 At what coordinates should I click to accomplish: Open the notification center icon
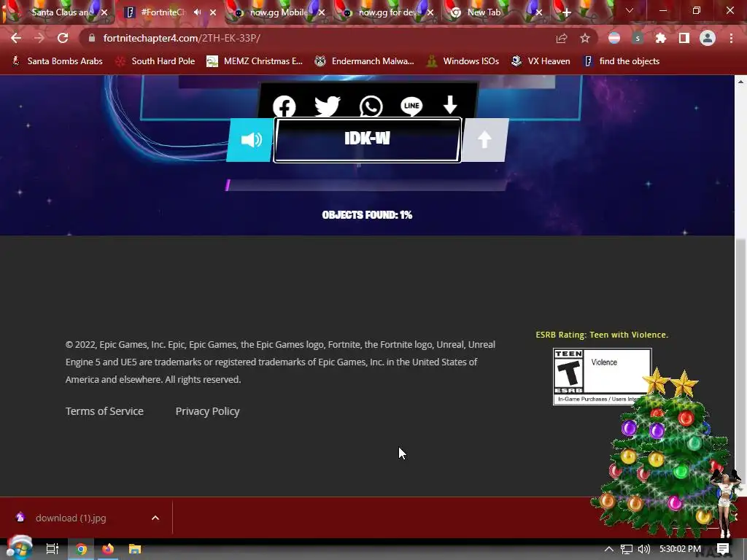tap(723, 549)
